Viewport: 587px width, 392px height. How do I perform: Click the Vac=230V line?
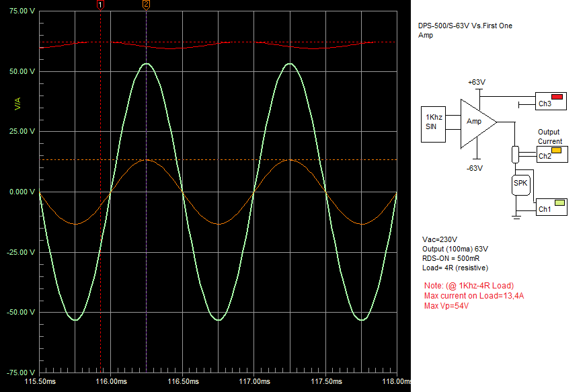point(440,239)
